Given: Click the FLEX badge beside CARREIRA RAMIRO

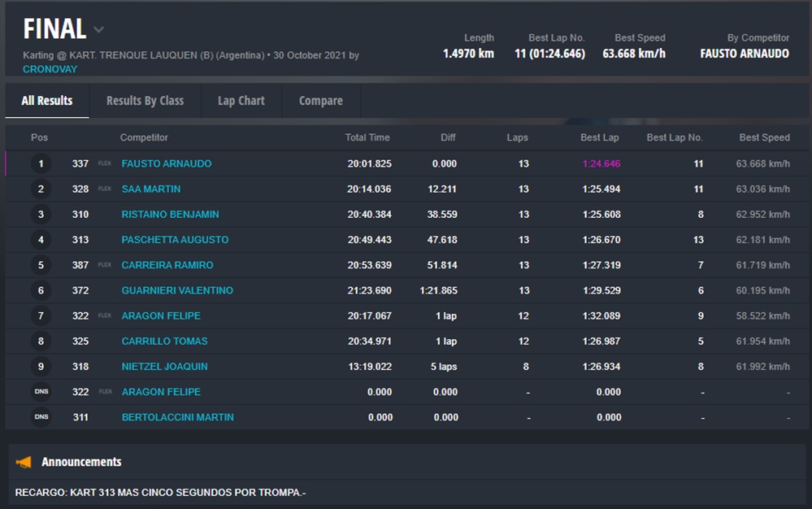Looking at the screenshot, I should [105, 265].
